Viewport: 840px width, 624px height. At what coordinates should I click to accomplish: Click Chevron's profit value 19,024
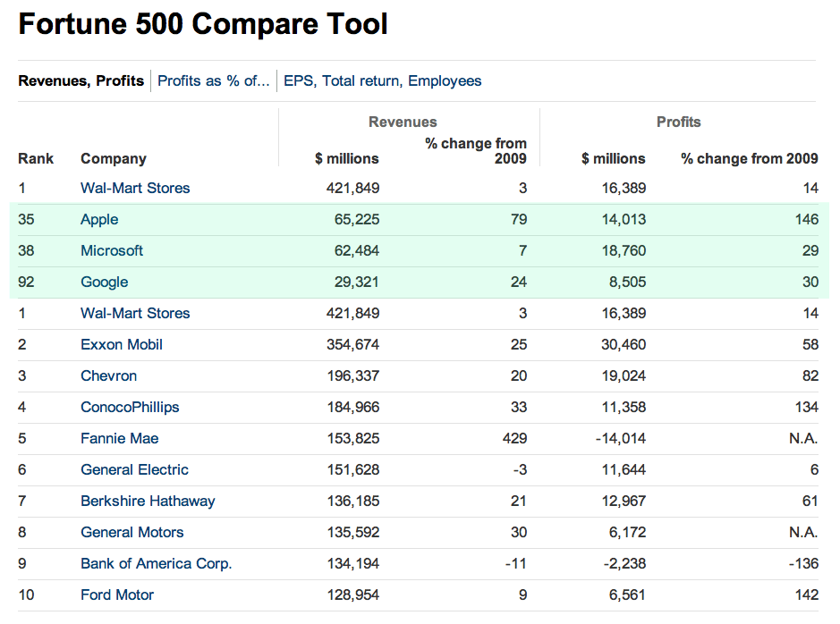(x=624, y=375)
